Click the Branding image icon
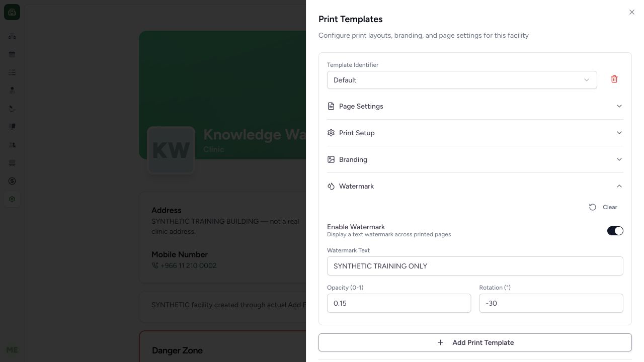This screenshot has height=362, width=644. point(331,159)
